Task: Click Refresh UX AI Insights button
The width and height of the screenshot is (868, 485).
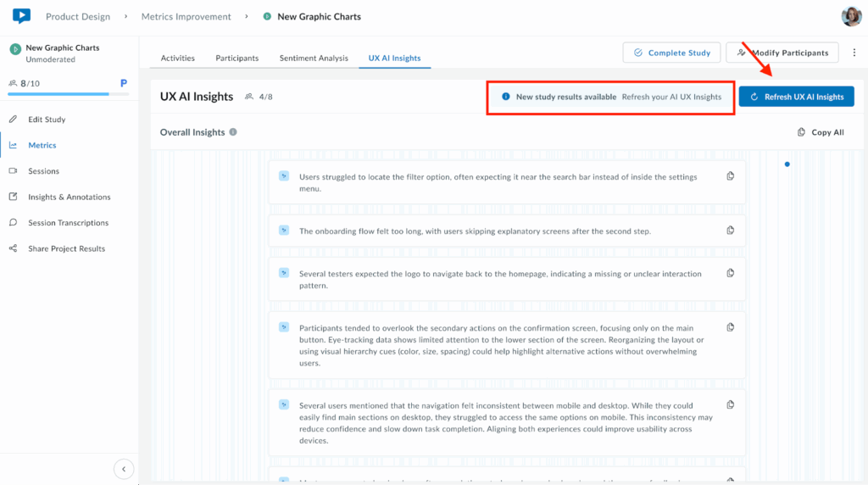Action: point(796,97)
